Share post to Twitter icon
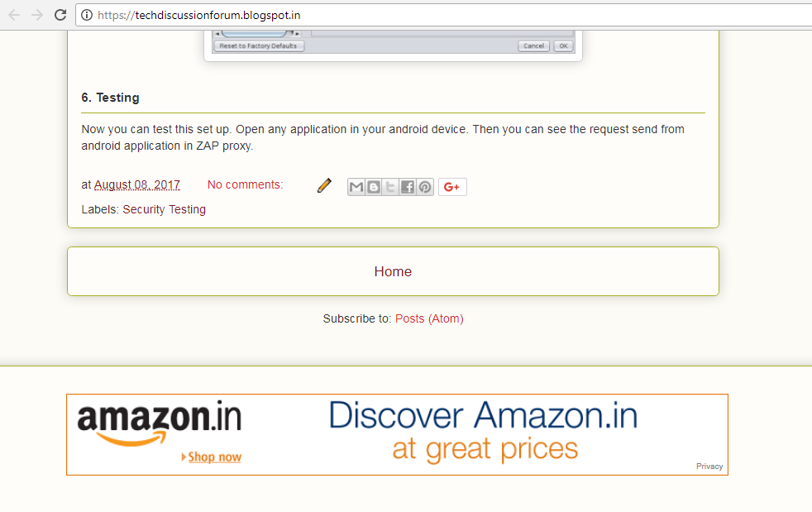The width and height of the screenshot is (812, 512). click(390, 187)
